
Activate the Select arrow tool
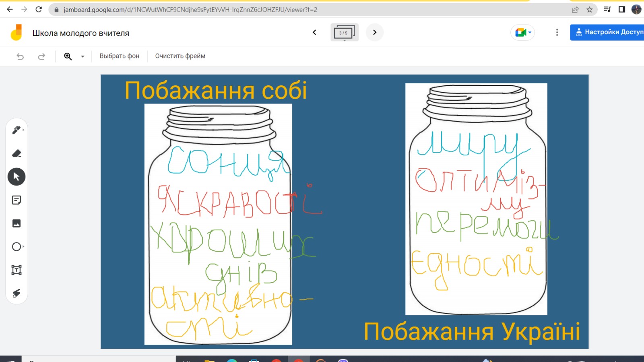[17, 177]
